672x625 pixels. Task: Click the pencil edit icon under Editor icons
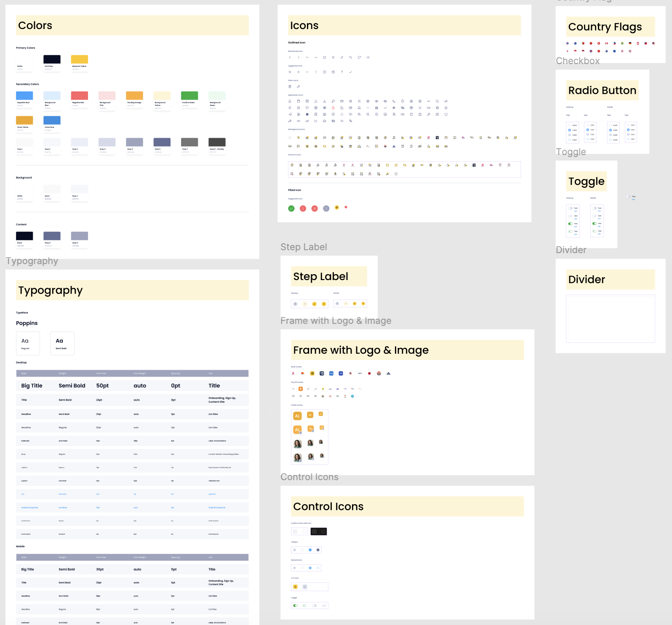[298, 87]
